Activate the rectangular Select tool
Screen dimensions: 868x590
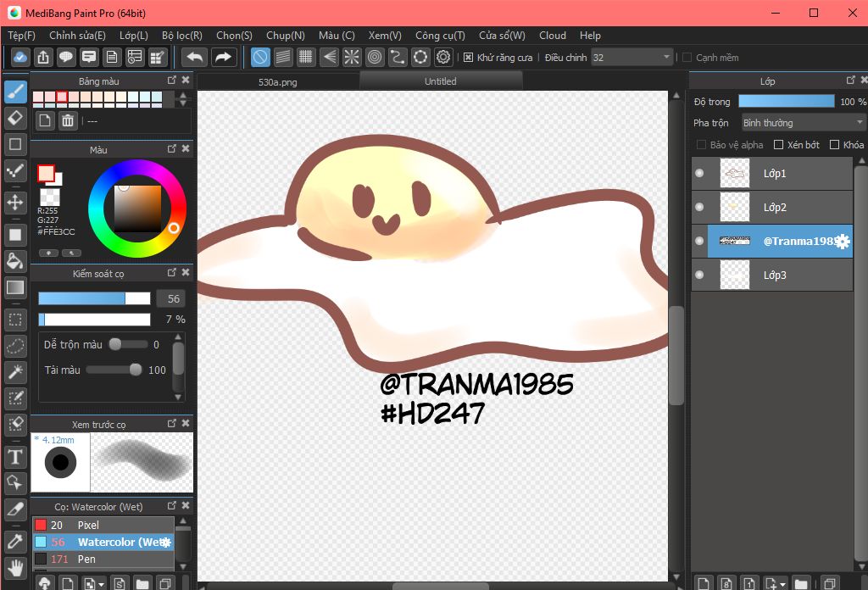click(x=15, y=320)
